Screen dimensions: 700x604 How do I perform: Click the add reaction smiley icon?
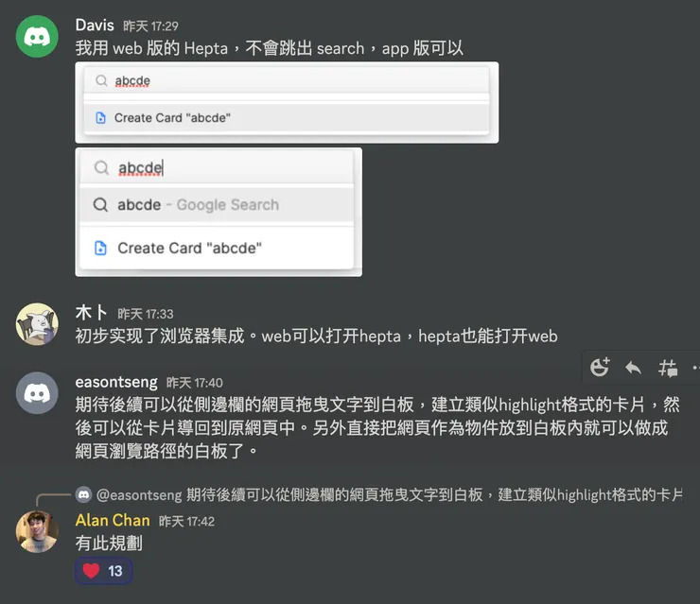coord(599,368)
